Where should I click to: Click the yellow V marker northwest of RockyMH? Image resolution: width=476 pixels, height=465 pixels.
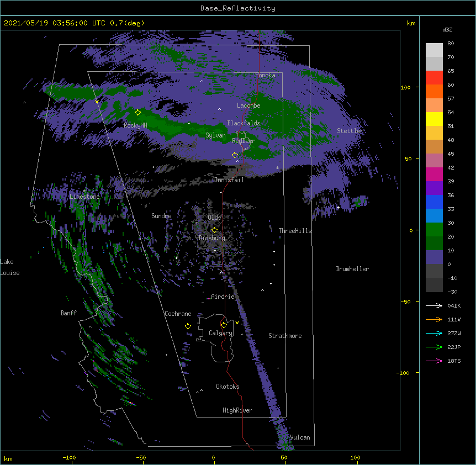97,102
